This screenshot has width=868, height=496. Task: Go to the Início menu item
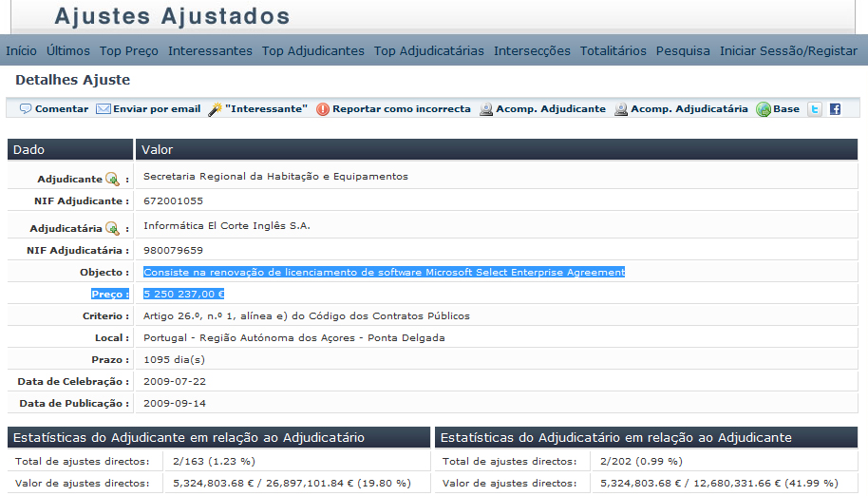[21, 50]
